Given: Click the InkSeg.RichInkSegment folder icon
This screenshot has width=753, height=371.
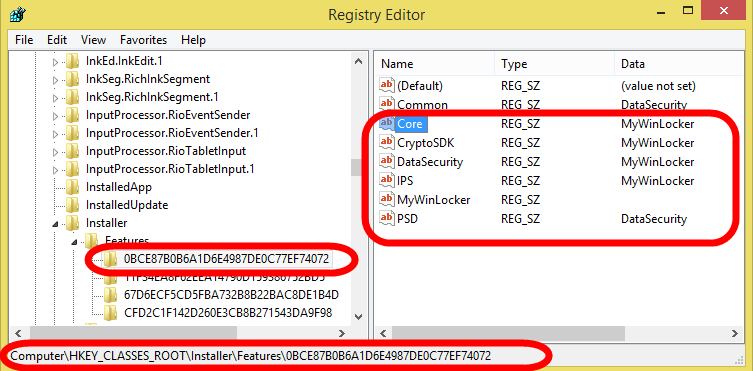Looking at the screenshot, I should click(72, 79).
